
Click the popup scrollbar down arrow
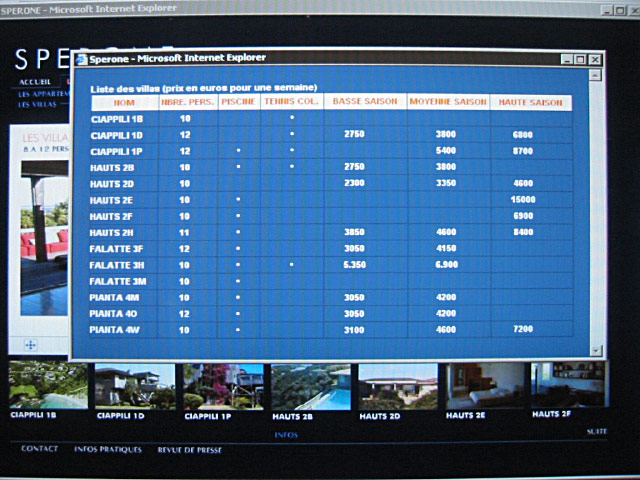point(596,351)
